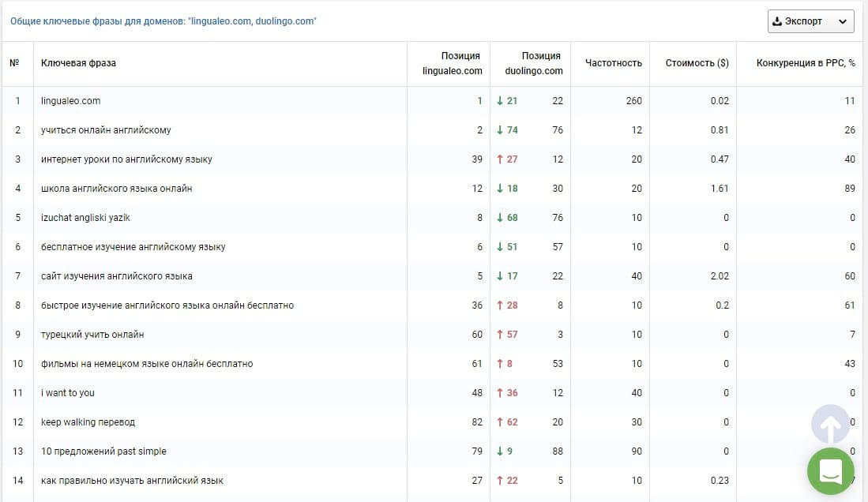This screenshot has height=502, width=868.
Task: Click the Ключевая фраза column header
Action: 79,63
